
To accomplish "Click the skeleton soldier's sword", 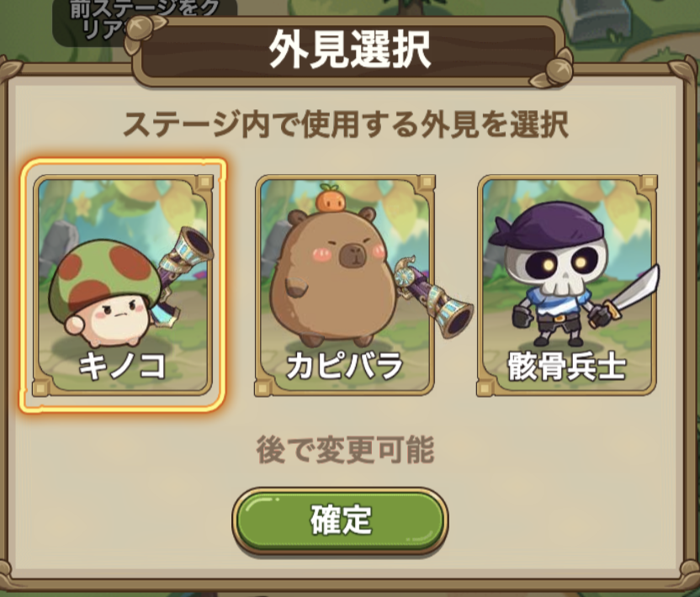I will coord(631,294).
